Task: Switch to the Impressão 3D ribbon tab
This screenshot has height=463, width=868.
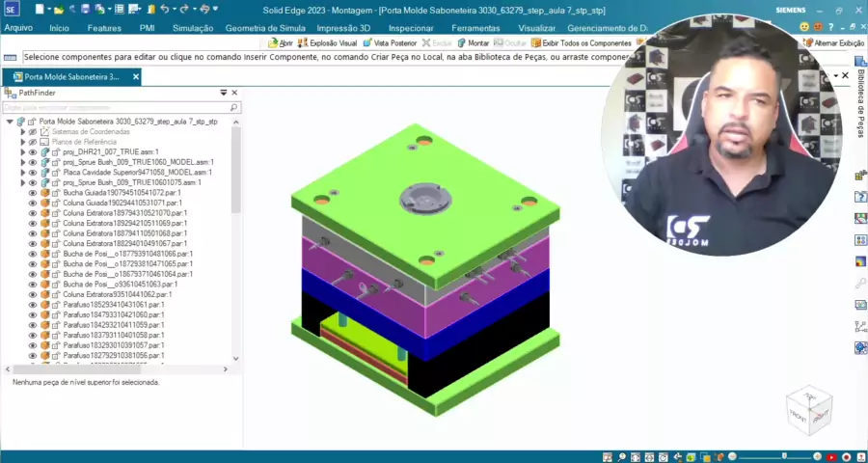Action: pyautogui.click(x=343, y=28)
